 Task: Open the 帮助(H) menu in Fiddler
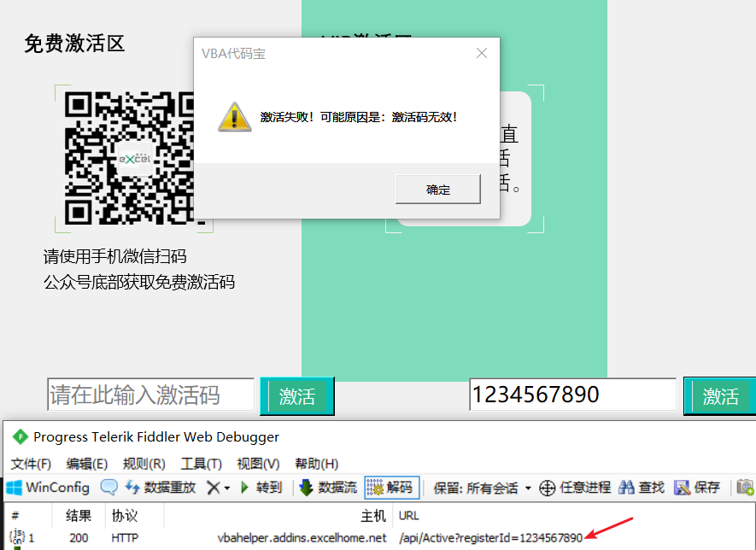tap(316, 464)
